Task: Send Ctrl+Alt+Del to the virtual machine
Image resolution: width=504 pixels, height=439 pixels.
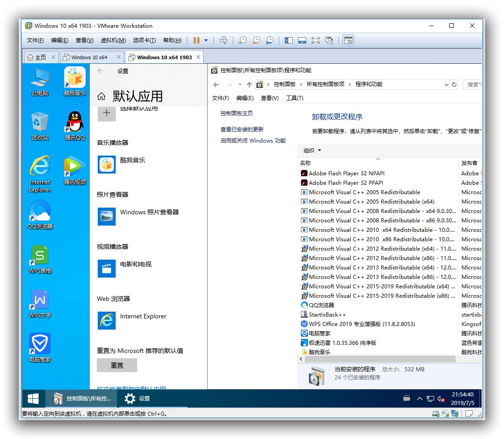Action: pos(223,40)
